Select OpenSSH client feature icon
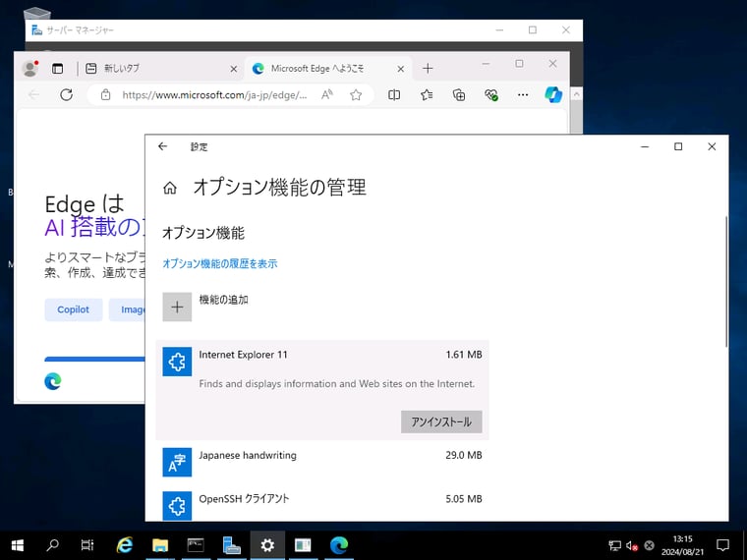 (177, 506)
